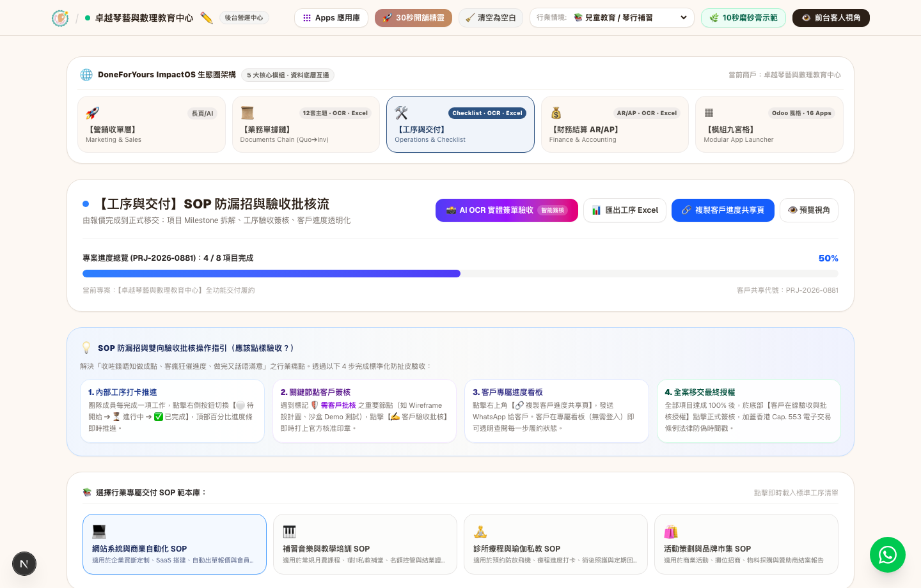Click the globe icon beside DoneForYours ImpactOS
This screenshot has width=921, height=588.
pos(86,75)
